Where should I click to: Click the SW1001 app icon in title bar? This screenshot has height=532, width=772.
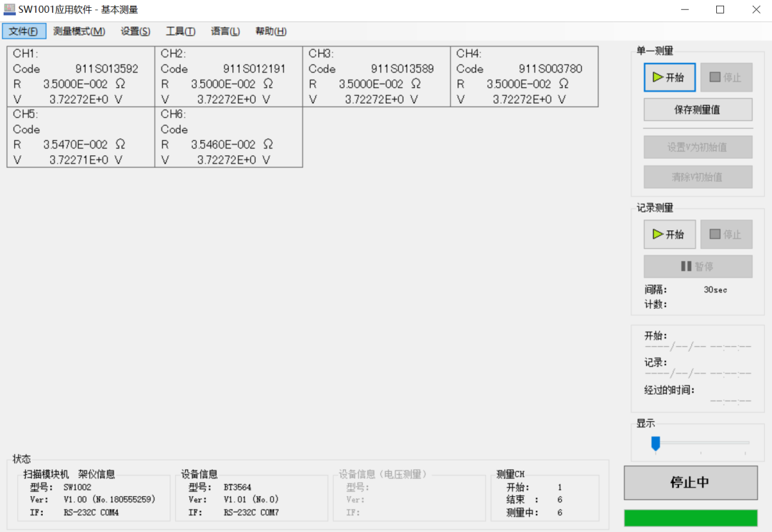pyautogui.click(x=10, y=10)
